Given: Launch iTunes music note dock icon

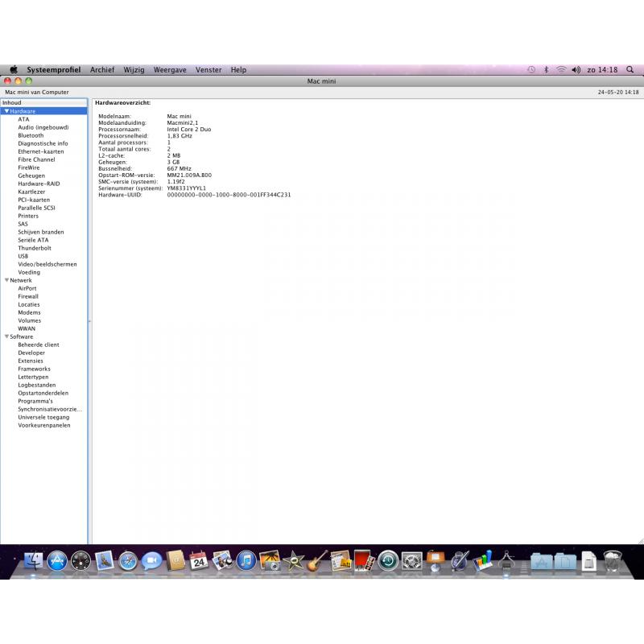Looking at the screenshot, I should [x=246, y=561].
